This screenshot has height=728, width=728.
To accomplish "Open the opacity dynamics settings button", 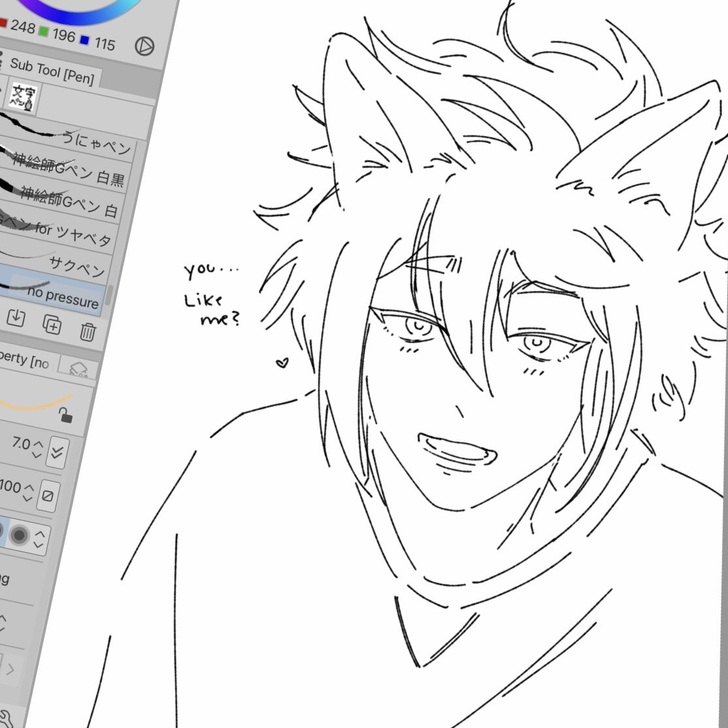I will point(48,496).
